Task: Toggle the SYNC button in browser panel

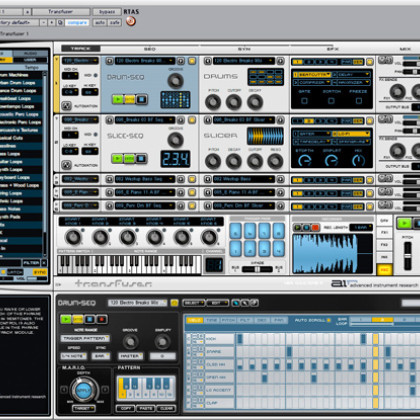Action: (x=40, y=272)
